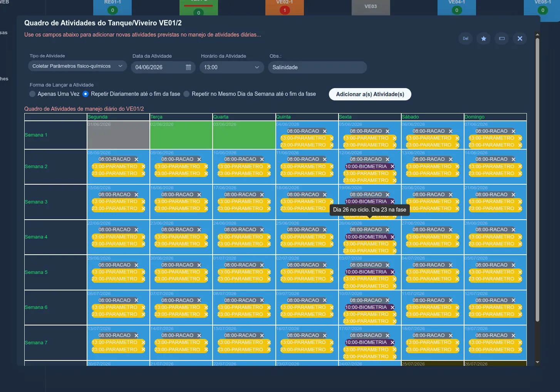Click the 0 counter badge on VE04-1
560x392 pixels.
pos(457,10)
